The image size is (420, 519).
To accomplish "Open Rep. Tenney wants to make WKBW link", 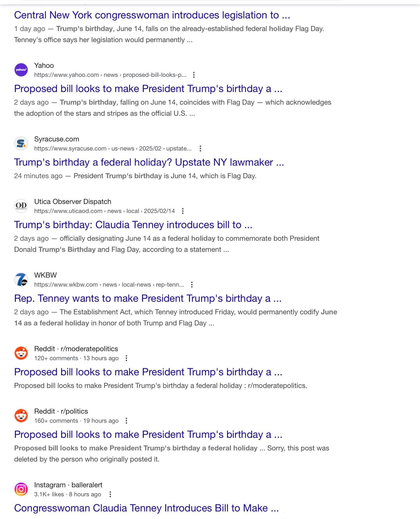I will click(x=148, y=299).
